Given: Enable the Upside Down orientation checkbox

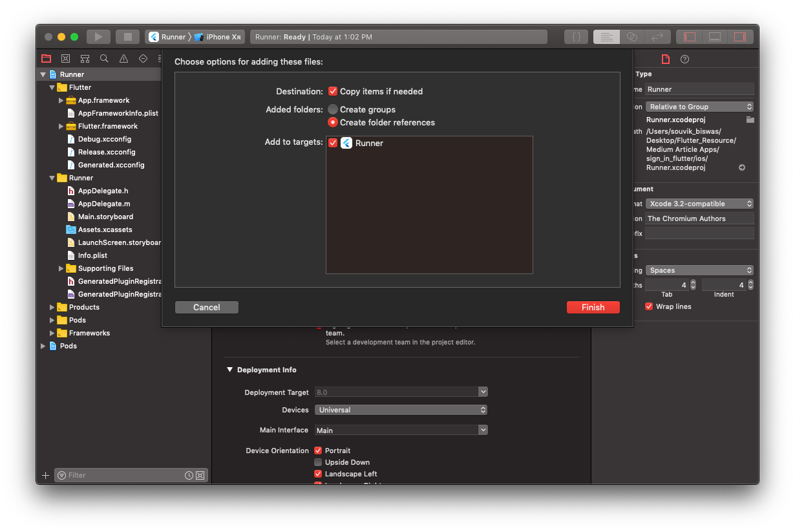Looking at the screenshot, I should click(318, 462).
